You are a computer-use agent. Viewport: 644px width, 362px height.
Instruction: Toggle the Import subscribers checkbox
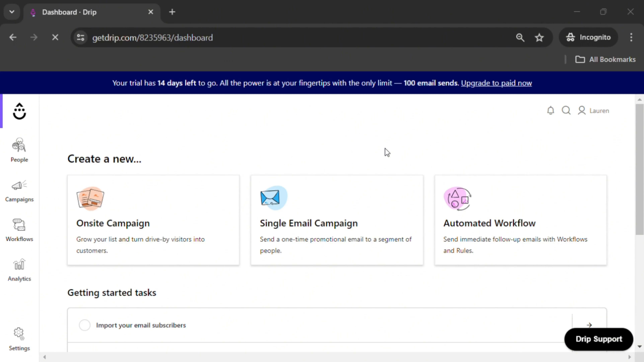tap(85, 325)
